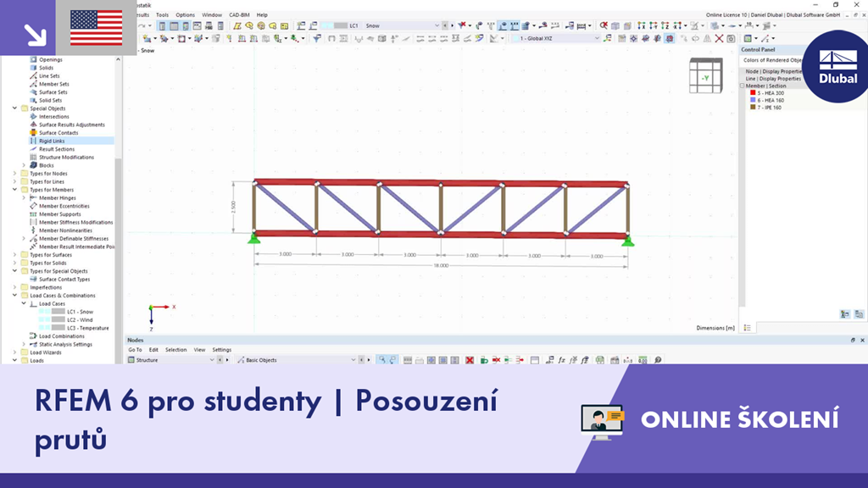The image size is (868, 488).
Task: Expand the Member Hinges node
Action: [x=24, y=197]
